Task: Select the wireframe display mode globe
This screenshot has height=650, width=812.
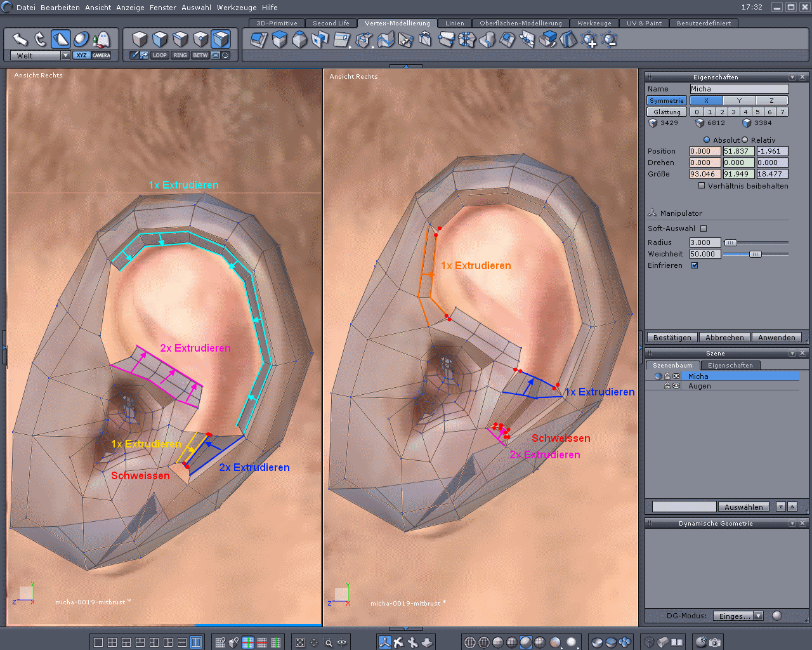Action: point(470,642)
